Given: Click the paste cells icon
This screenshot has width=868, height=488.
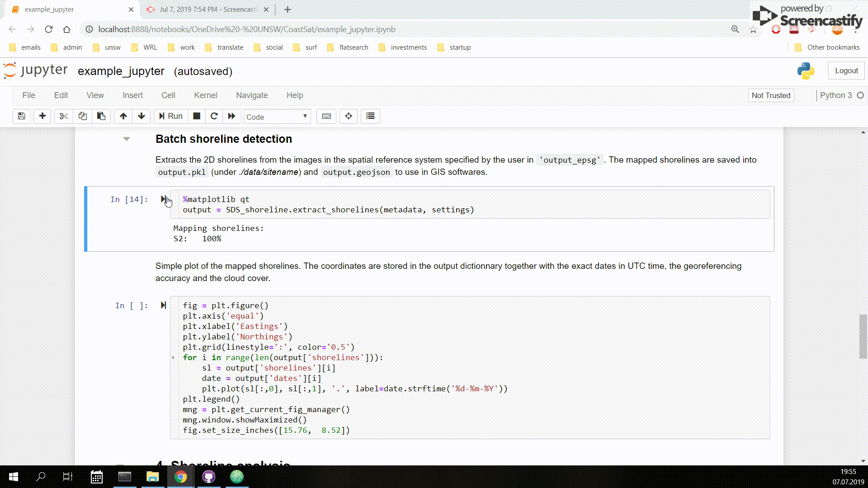Looking at the screenshot, I should tap(101, 116).
